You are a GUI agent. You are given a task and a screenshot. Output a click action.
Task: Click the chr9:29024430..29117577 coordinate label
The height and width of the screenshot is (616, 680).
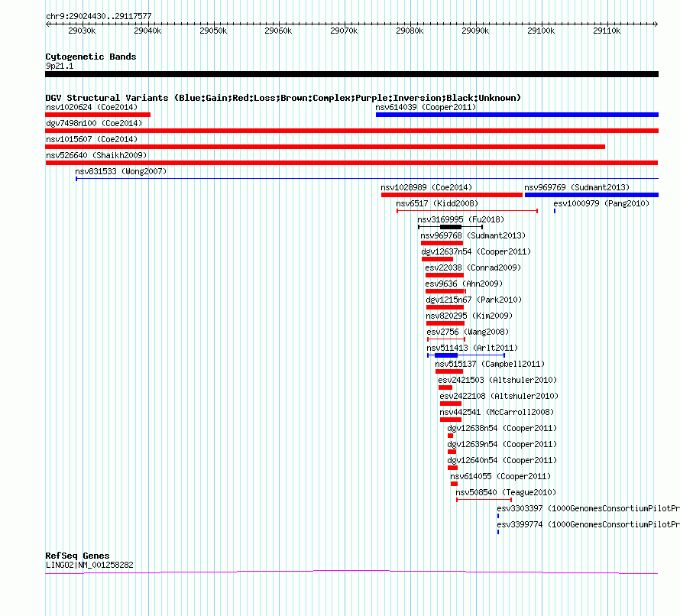coord(99,16)
